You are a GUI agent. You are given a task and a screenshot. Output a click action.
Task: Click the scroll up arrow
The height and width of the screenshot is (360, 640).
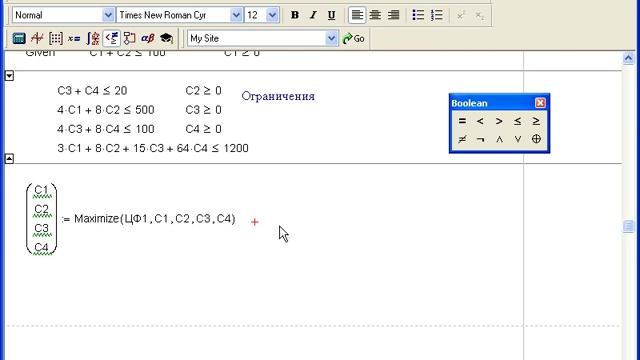click(x=629, y=58)
